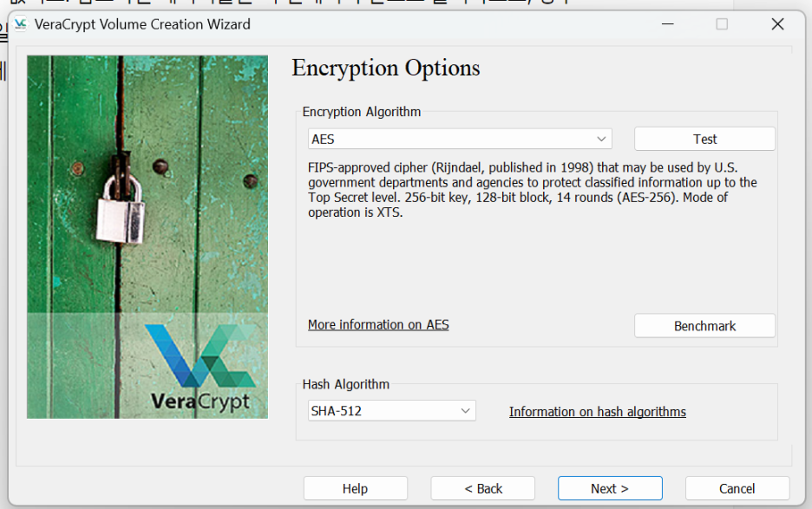Viewport: 812px width, 509px height.
Task: Minimize the VeraCrypt wizard window
Action: pyautogui.click(x=667, y=24)
